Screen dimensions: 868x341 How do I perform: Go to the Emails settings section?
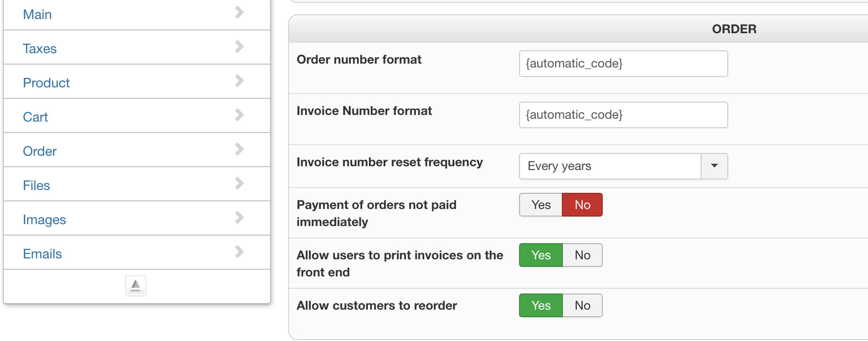pos(42,254)
